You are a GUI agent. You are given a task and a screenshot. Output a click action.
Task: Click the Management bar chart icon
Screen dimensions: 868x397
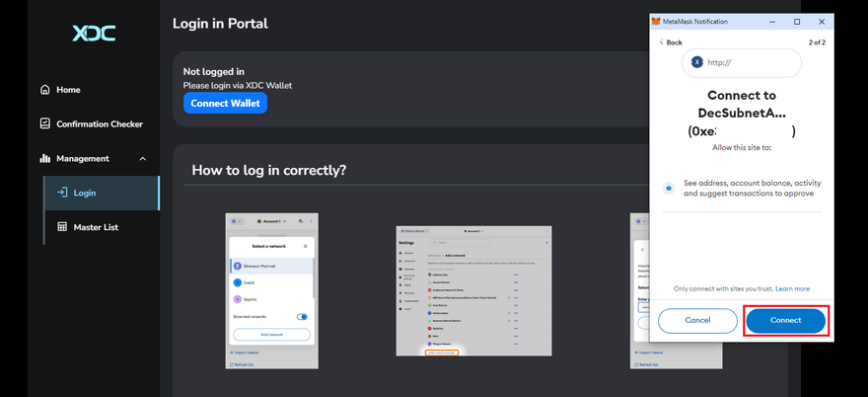click(45, 158)
